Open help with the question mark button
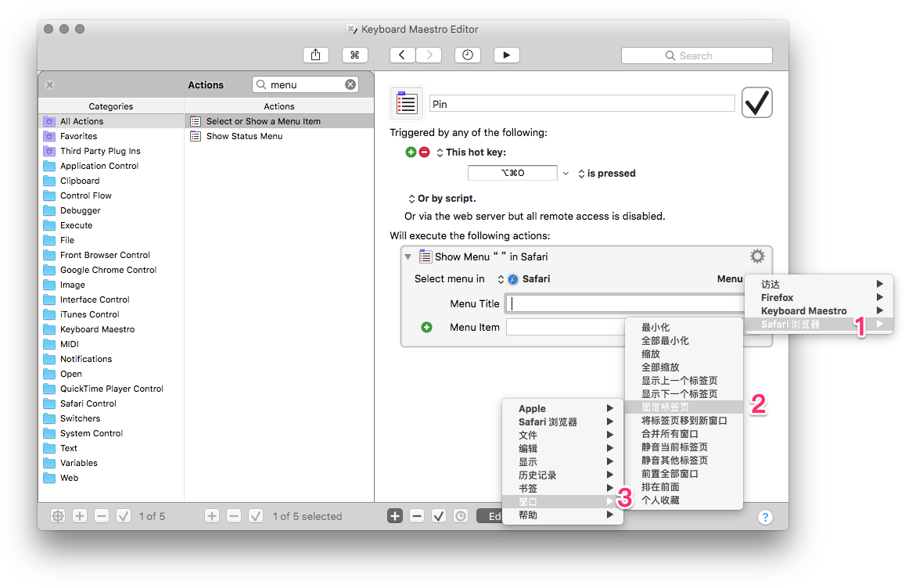 pyautogui.click(x=765, y=516)
